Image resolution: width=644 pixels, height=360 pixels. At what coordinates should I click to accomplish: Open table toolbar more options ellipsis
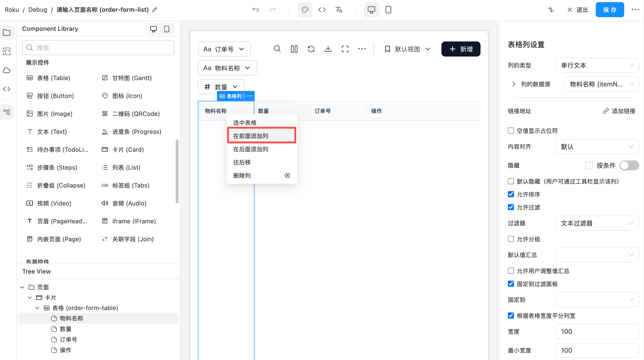(x=362, y=49)
